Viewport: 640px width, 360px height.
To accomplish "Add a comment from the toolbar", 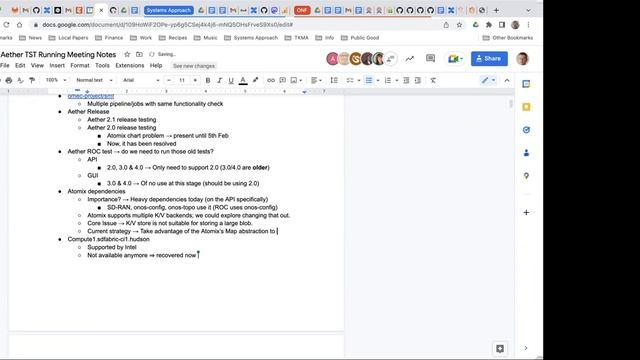I will point(282,80).
